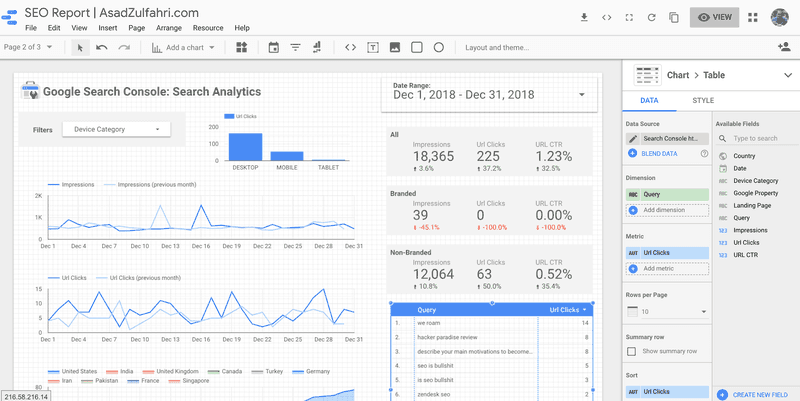Select the Search Console data source field
This screenshot has width=800, height=401.
(x=667, y=139)
